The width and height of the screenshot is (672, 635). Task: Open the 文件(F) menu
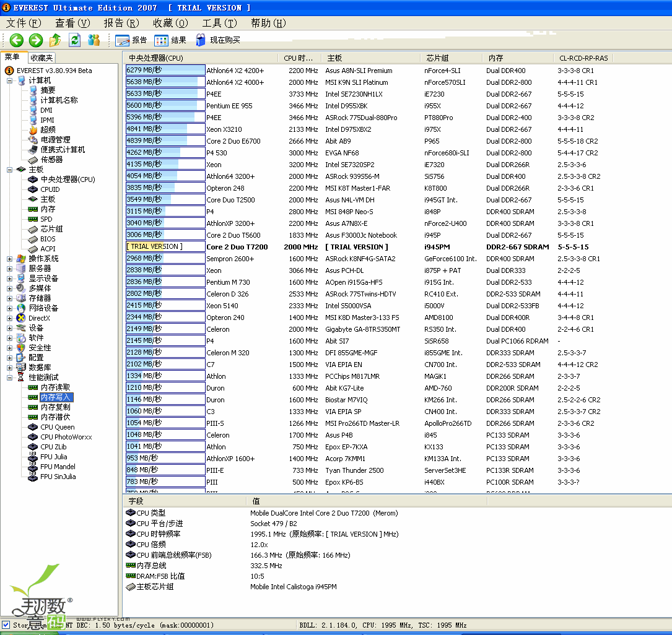[24, 23]
